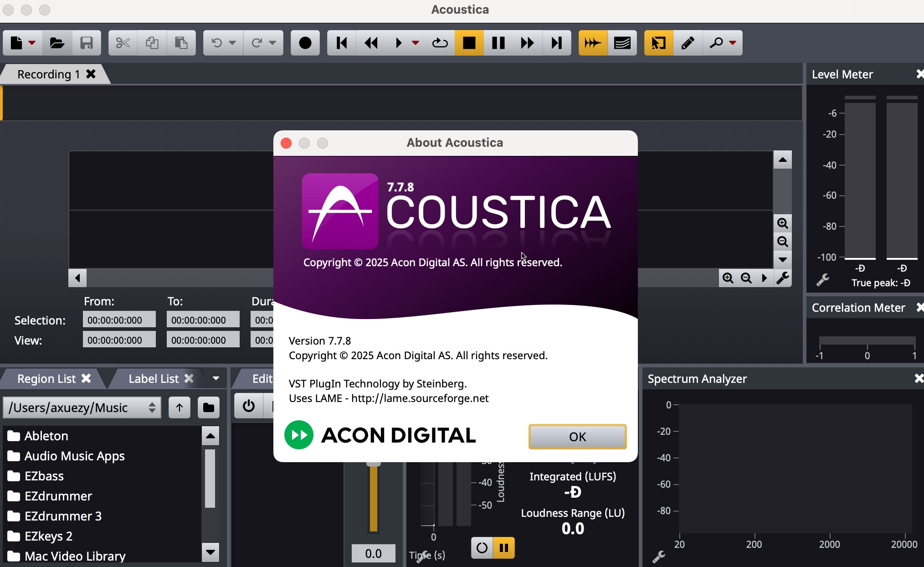Reset the loudness meter measurement
This screenshot has height=567, width=924.
tap(482, 547)
